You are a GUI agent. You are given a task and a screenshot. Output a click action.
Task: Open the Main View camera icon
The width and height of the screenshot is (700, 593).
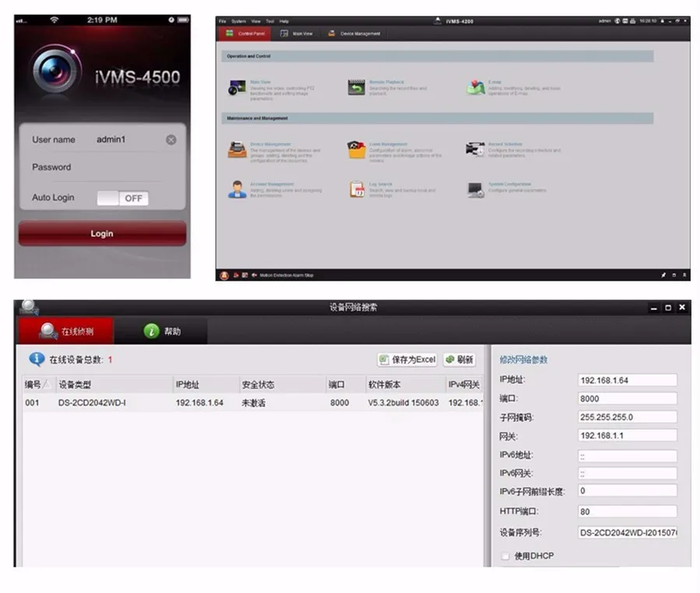pyautogui.click(x=237, y=87)
